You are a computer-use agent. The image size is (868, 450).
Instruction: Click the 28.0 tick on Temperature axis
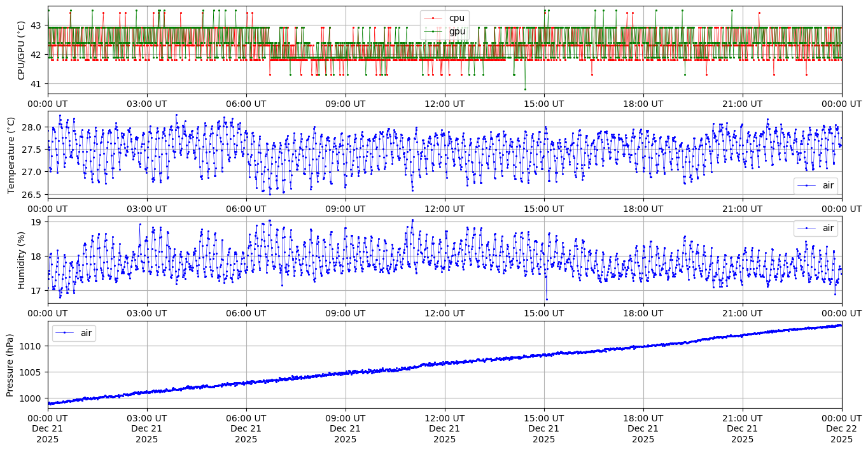click(x=32, y=127)
